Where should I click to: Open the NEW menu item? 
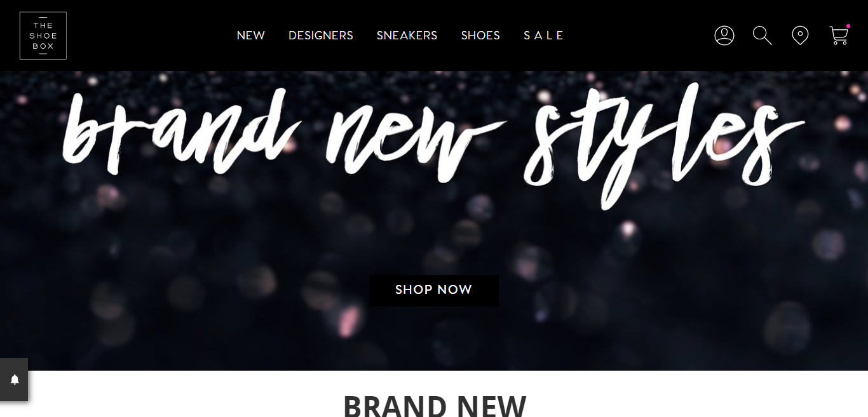251,36
